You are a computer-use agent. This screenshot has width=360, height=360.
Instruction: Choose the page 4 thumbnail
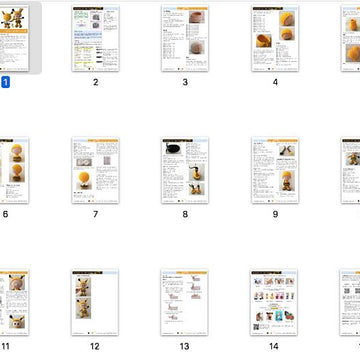(275, 38)
